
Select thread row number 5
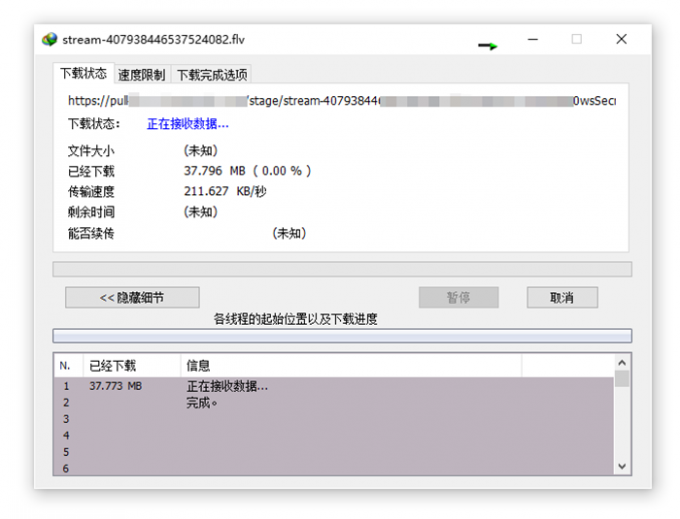333,452
